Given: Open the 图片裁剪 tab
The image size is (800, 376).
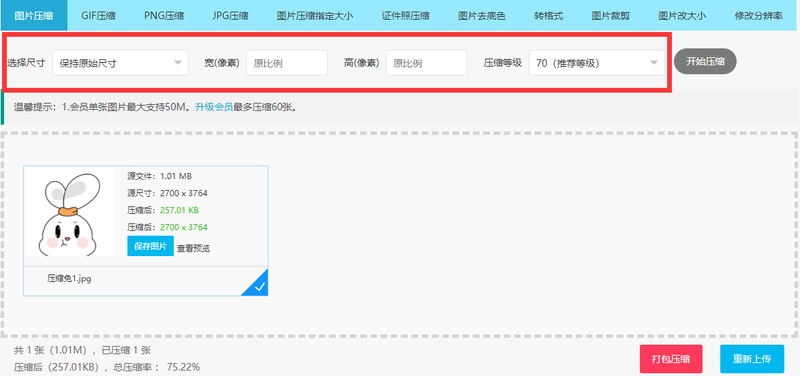Looking at the screenshot, I should pos(610,15).
